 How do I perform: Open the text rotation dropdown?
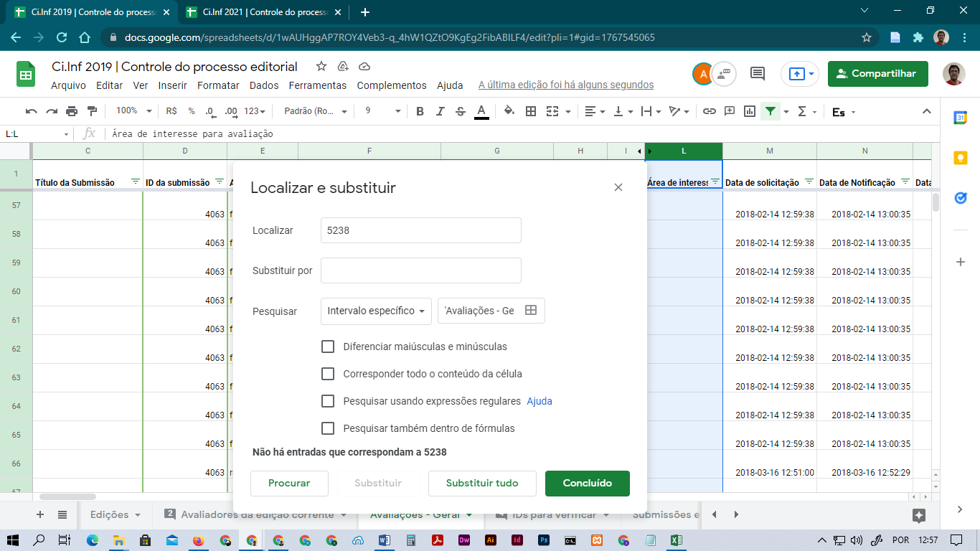[x=679, y=111]
